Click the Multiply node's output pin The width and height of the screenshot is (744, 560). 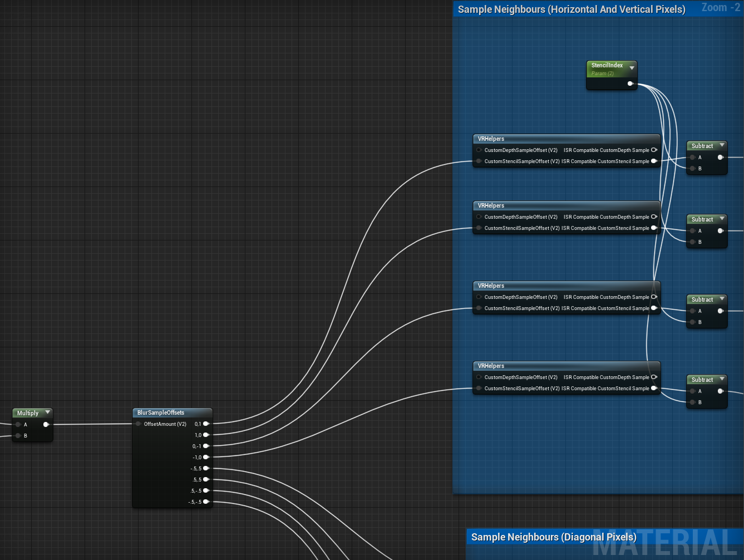pyautogui.click(x=46, y=424)
